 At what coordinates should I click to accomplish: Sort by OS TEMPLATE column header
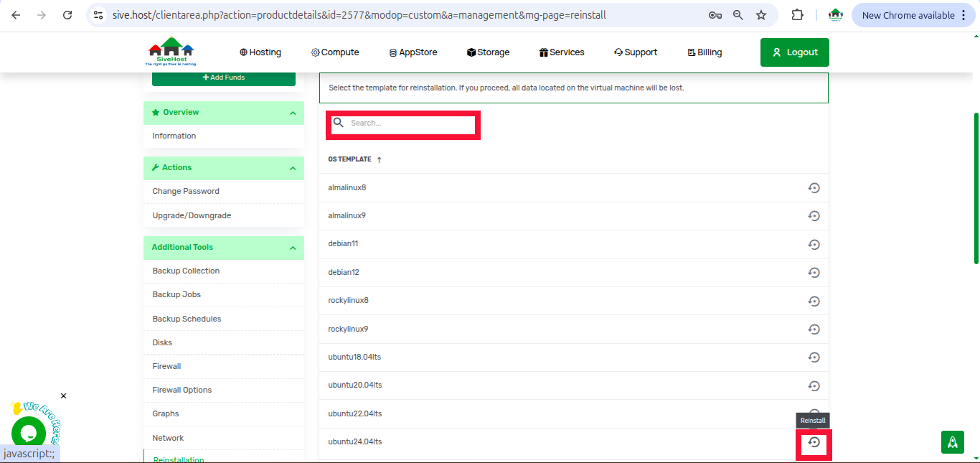point(355,159)
